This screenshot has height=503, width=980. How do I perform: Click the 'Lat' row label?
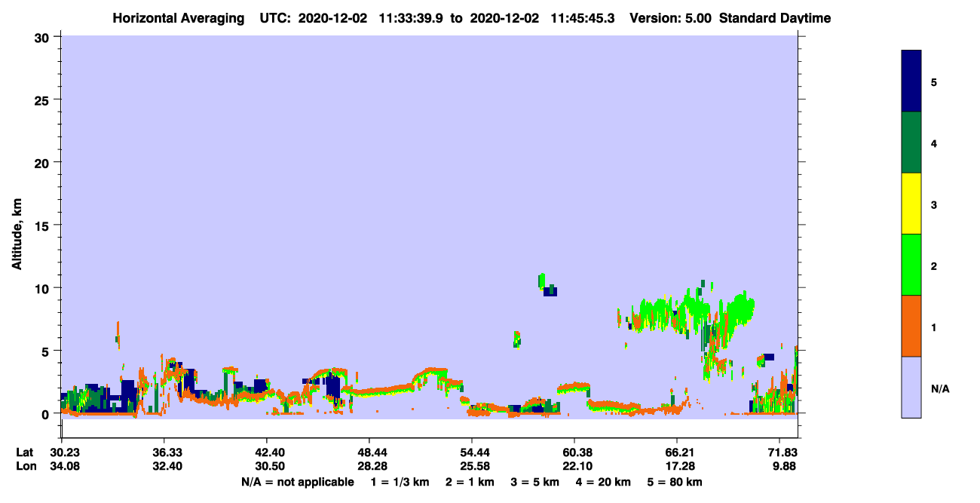click(x=25, y=452)
